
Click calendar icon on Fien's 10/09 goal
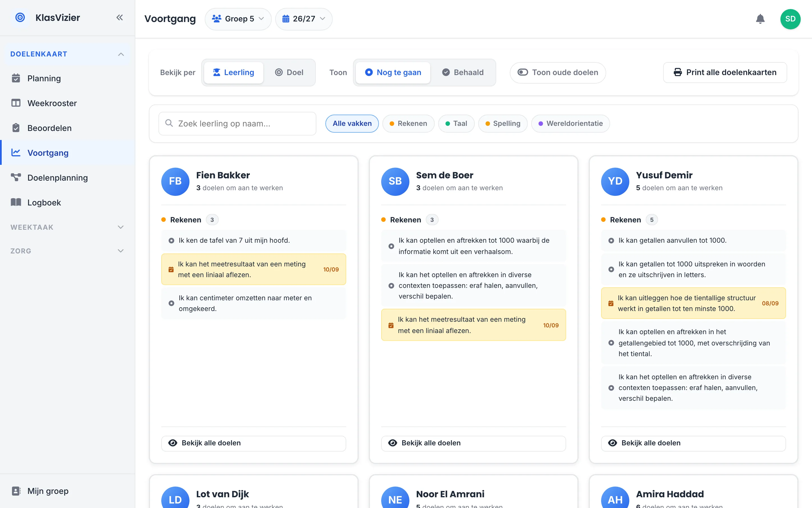[x=171, y=270]
